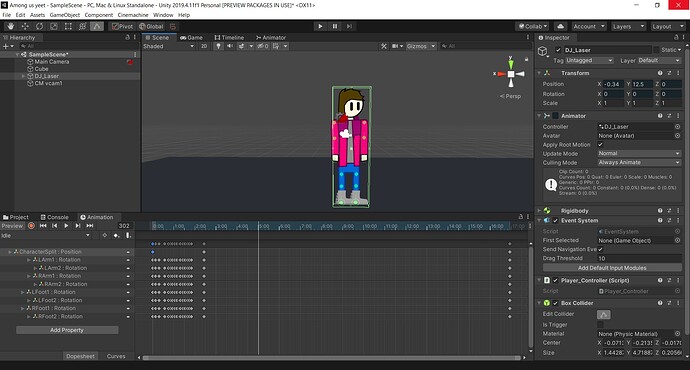
Task: Switch to the Console tab
Action: tap(55, 217)
